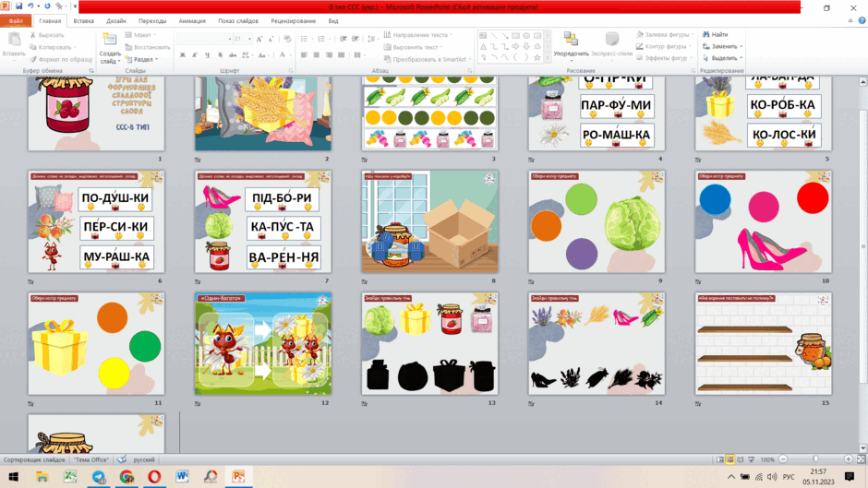
Task: Click scroll-down arrow of slide sorter scrollbar
Action: [863, 448]
